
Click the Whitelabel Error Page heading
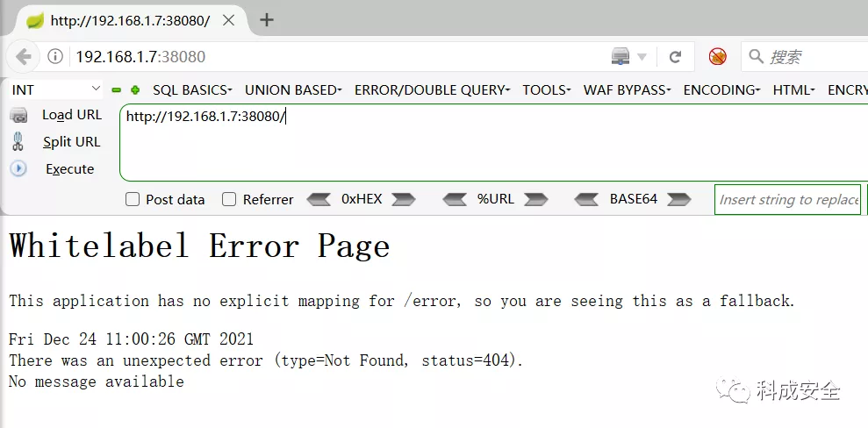199,246
